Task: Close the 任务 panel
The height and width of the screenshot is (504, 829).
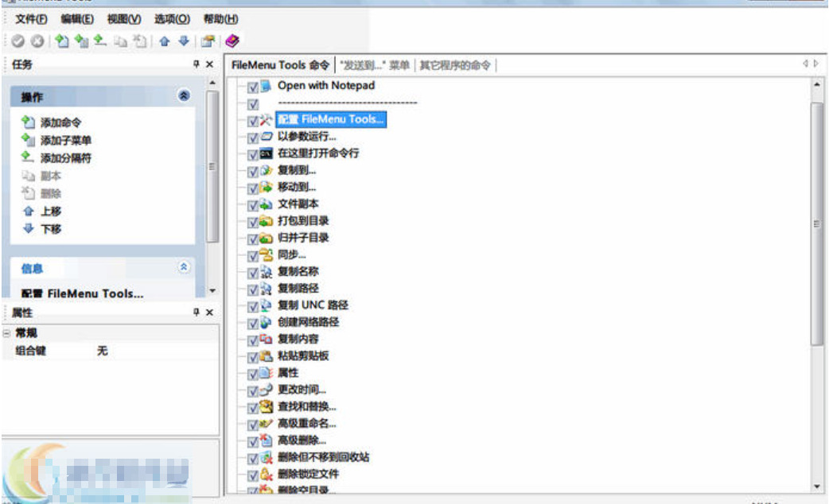Action: (209, 64)
